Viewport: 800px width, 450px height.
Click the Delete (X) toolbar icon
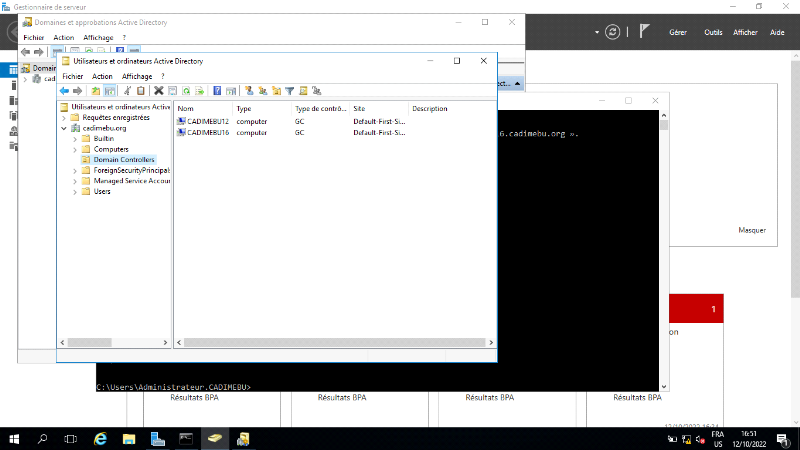tap(158, 90)
